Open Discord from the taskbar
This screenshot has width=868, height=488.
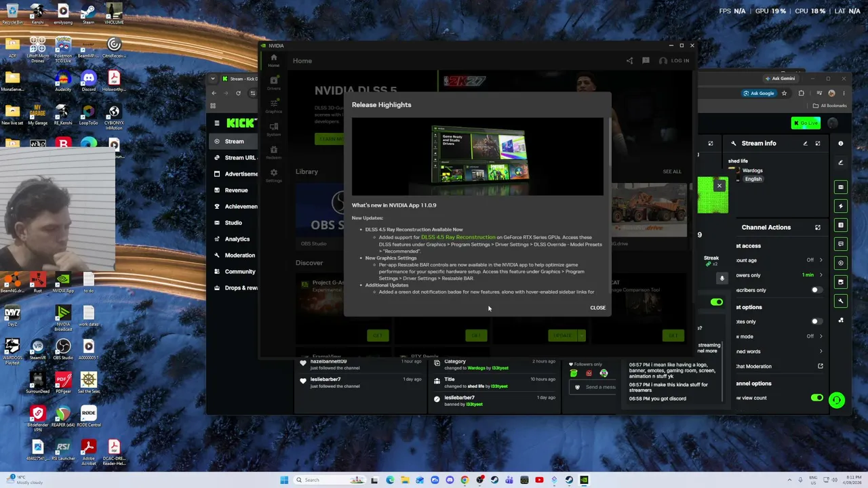pyautogui.click(x=450, y=480)
